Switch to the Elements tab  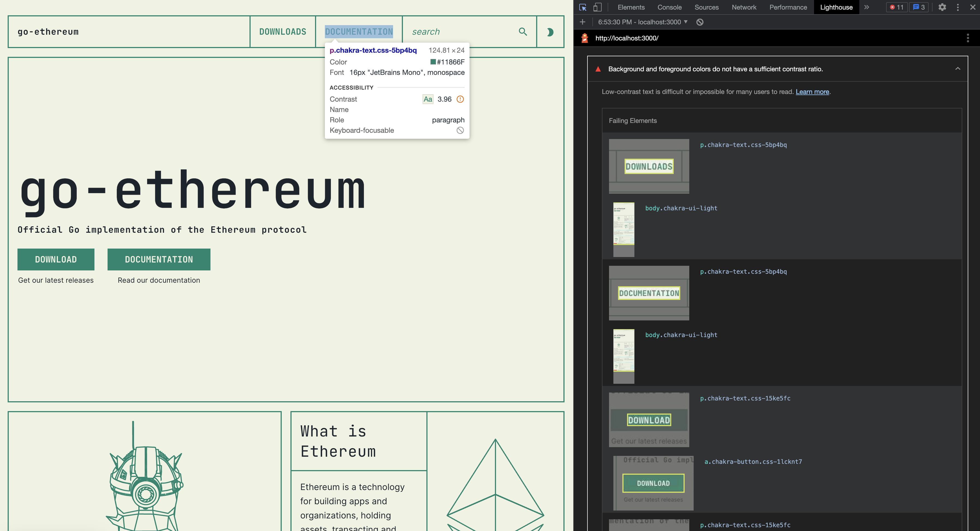(631, 7)
